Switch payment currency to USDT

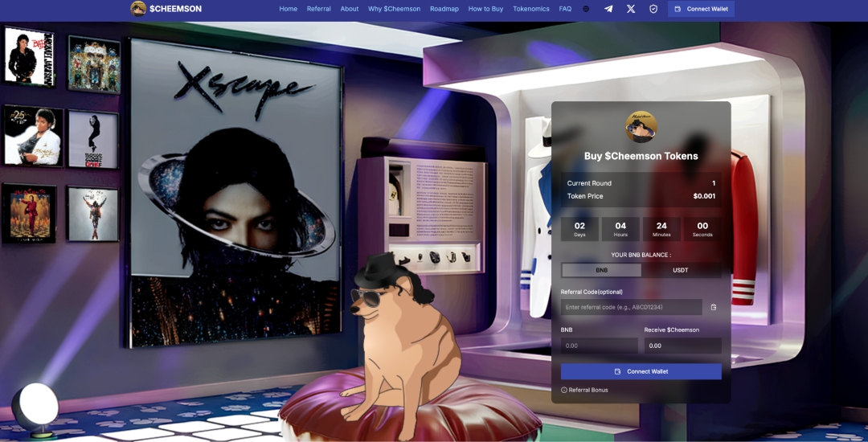[681, 270]
